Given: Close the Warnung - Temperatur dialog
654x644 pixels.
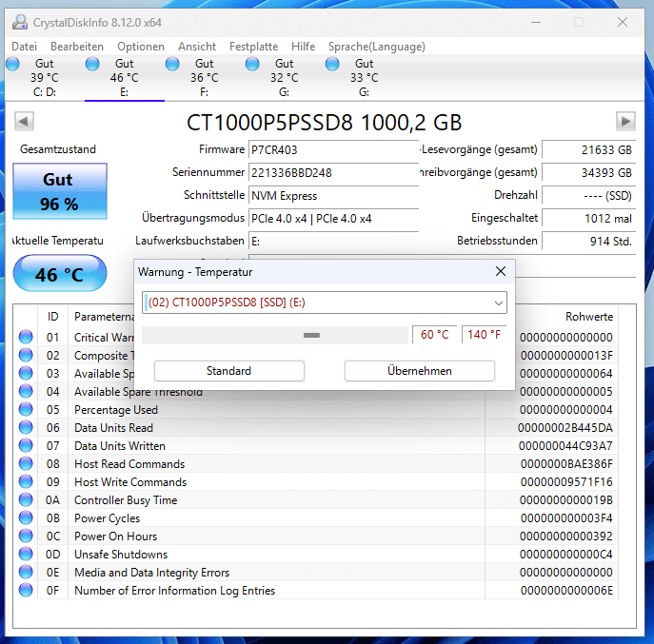Looking at the screenshot, I should point(501,271).
